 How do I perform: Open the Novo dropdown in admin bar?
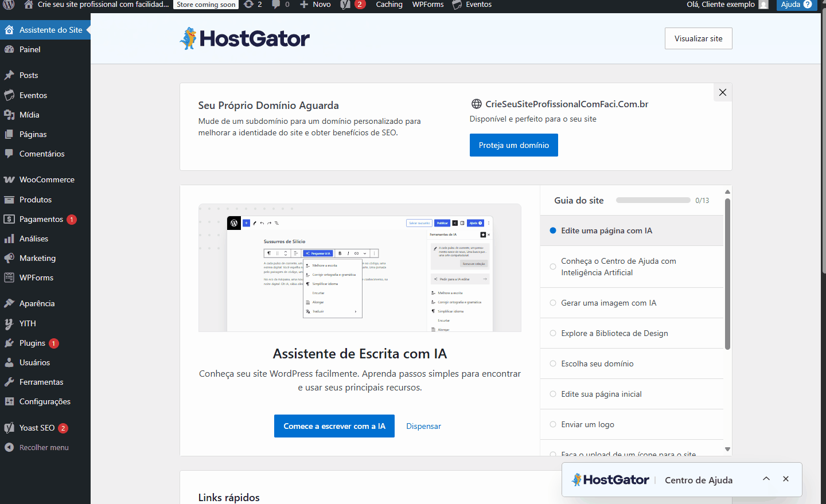315,5
